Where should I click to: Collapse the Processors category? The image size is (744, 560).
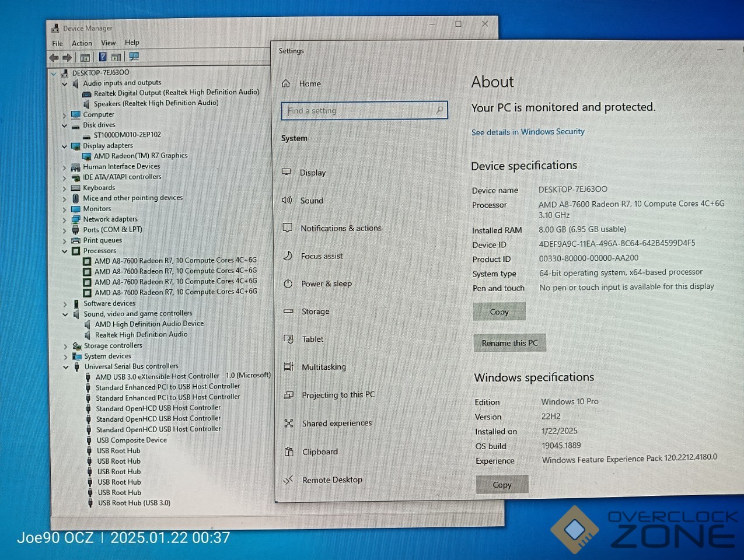pos(65,251)
